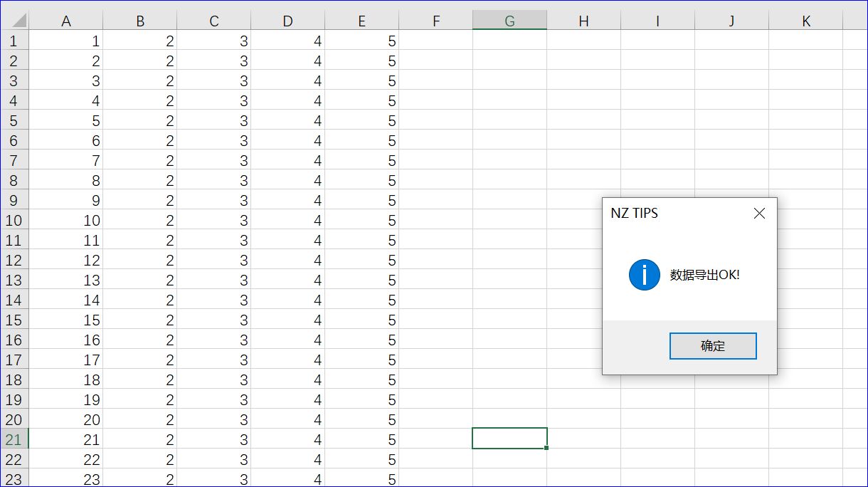868x487 pixels.
Task: Select column G header
Action: click(509, 21)
